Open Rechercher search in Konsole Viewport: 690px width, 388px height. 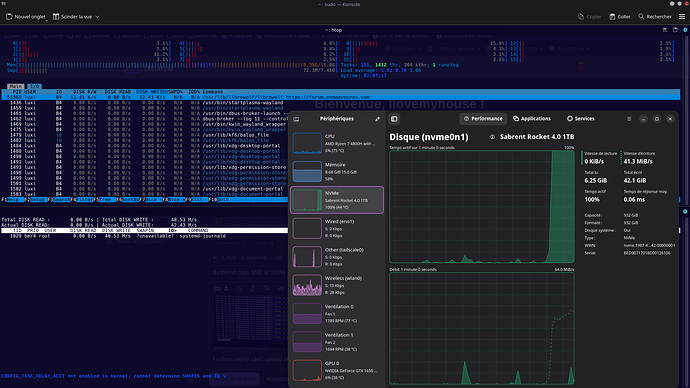pyautogui.click(x=655, y=17)
